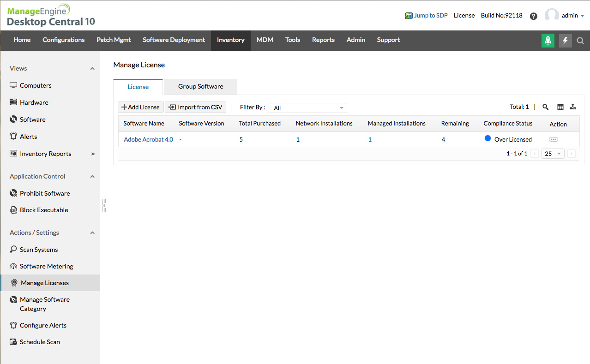Click the Build No:92118 text
The image size is (590, 364).
tap(502, 16)
